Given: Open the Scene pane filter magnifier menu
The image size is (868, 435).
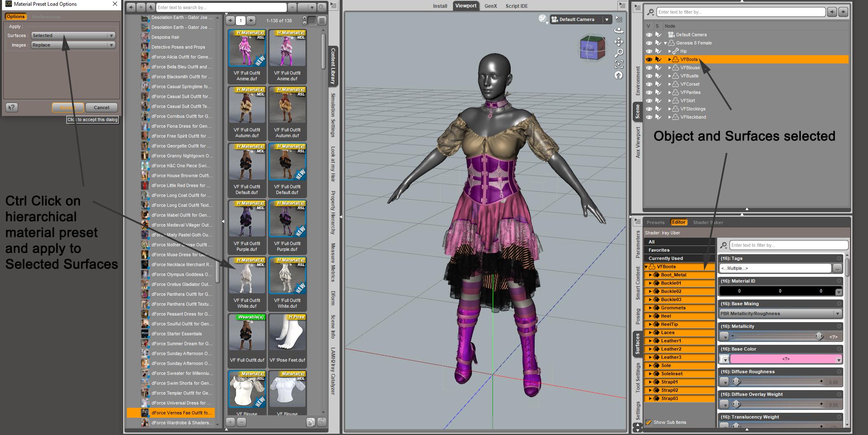Looking at the screenshot, I should click(x=651, y=12).
